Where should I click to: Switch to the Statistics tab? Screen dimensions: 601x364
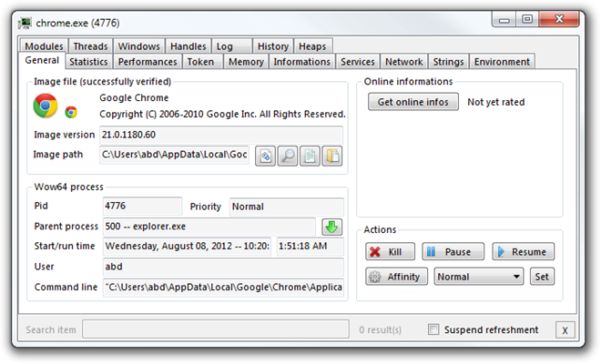click(88, 61)
